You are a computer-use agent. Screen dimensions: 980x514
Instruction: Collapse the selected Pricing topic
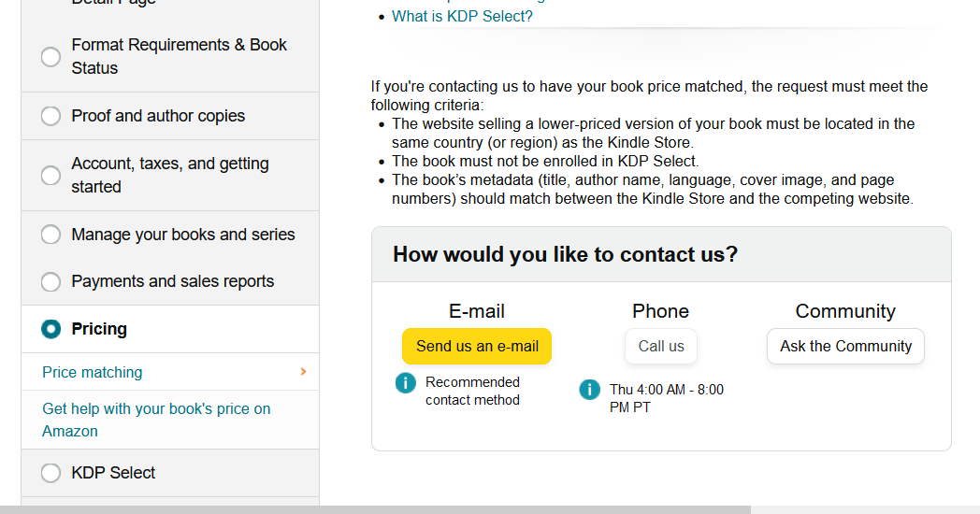click(x=50, y=329)
